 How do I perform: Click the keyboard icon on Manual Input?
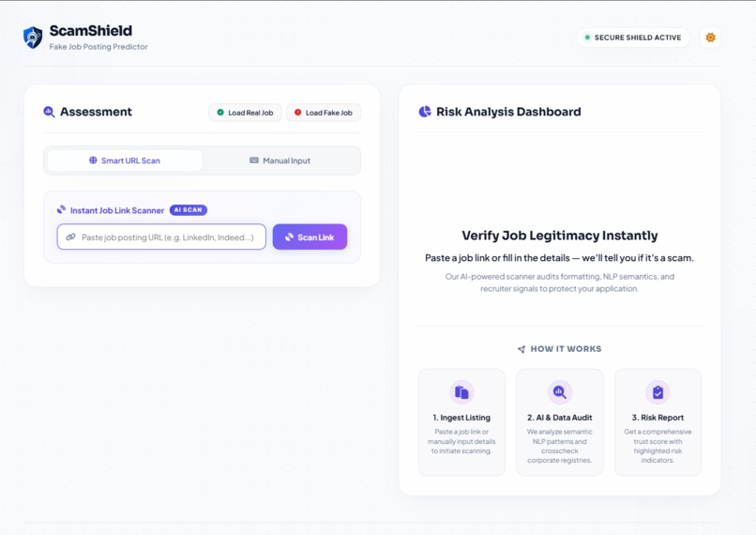click(254, 160)
